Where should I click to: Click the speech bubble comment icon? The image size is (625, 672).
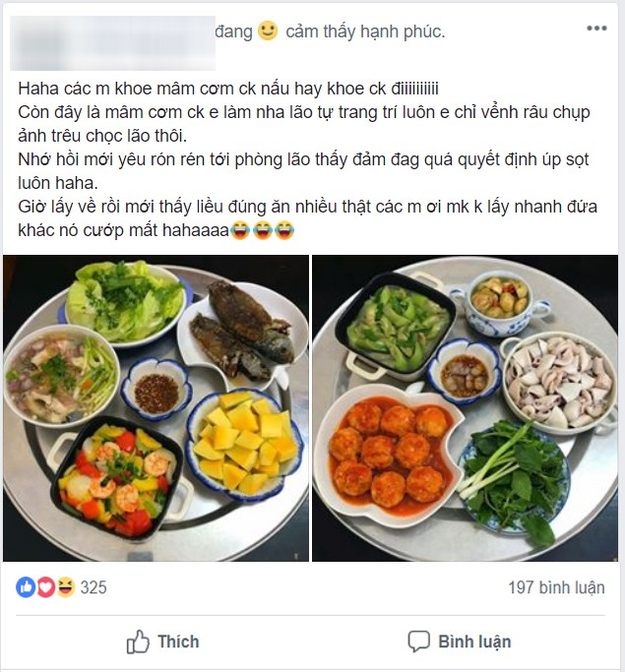click(419, 642)
